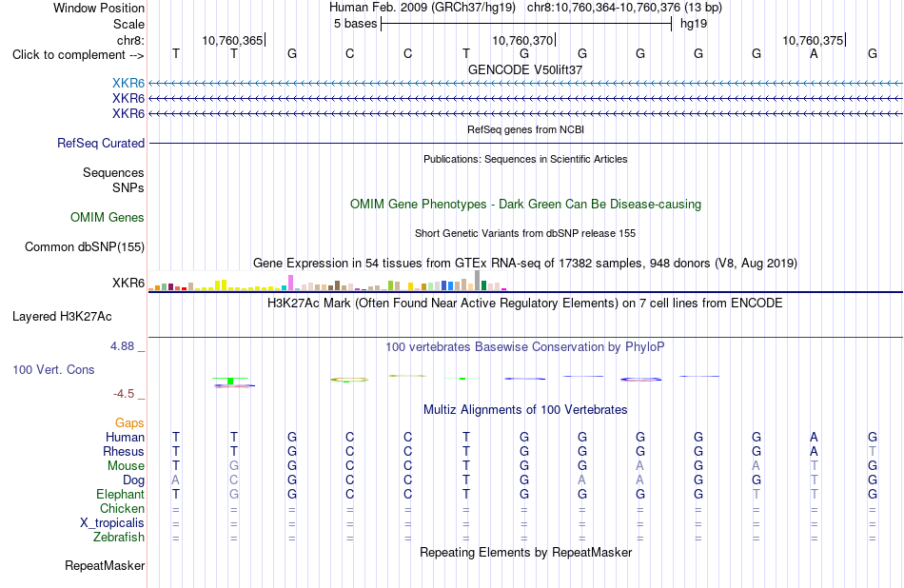Click 'Short Genetic Variants from dbSNP release 155'

(525, 233)
